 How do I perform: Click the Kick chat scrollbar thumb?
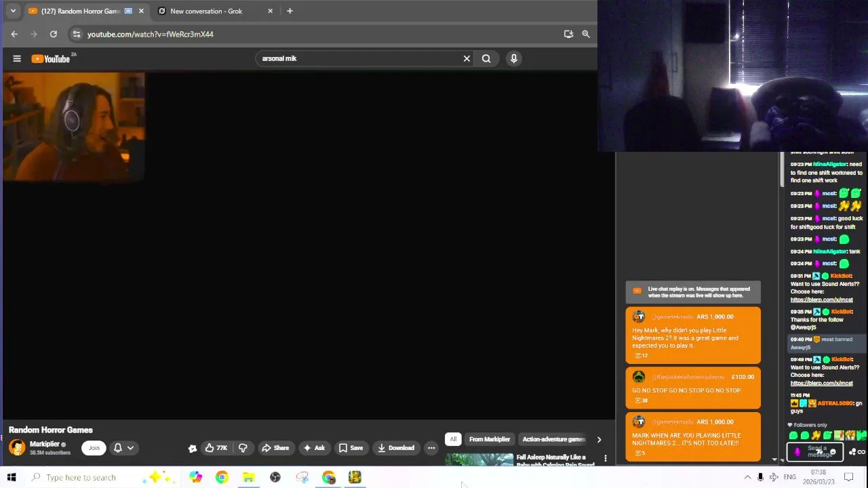click(782, 169)
